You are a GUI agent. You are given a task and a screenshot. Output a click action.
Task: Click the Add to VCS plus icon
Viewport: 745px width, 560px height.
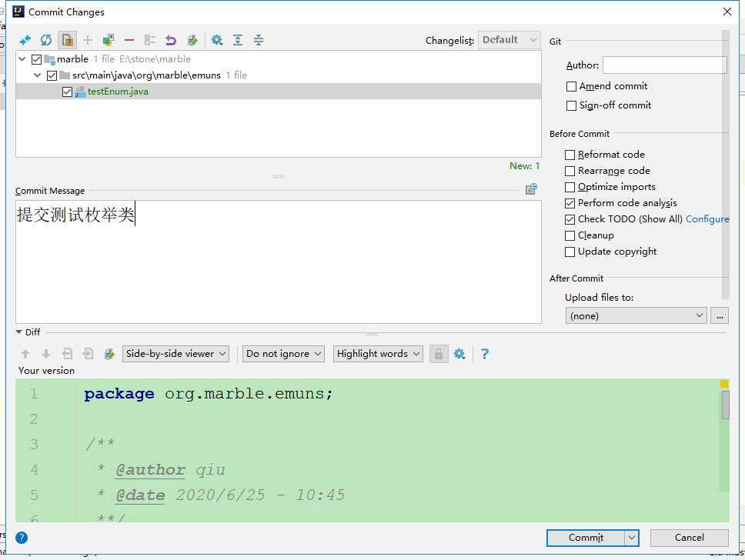pos(88,40)
